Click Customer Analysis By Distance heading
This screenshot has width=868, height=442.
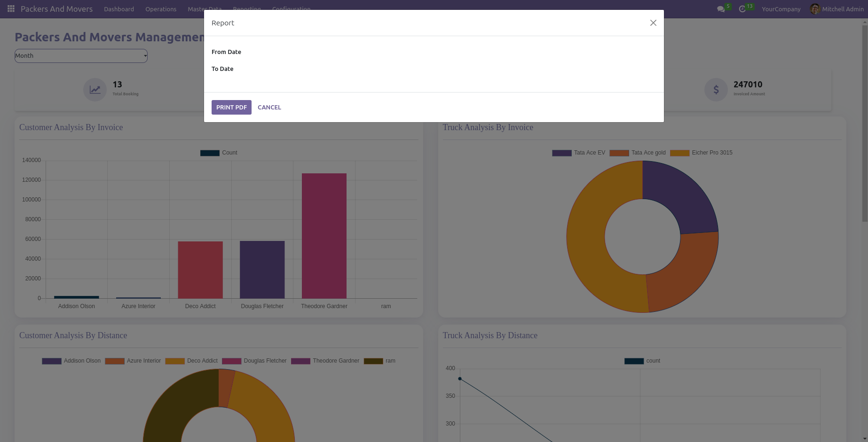(73, 335)
